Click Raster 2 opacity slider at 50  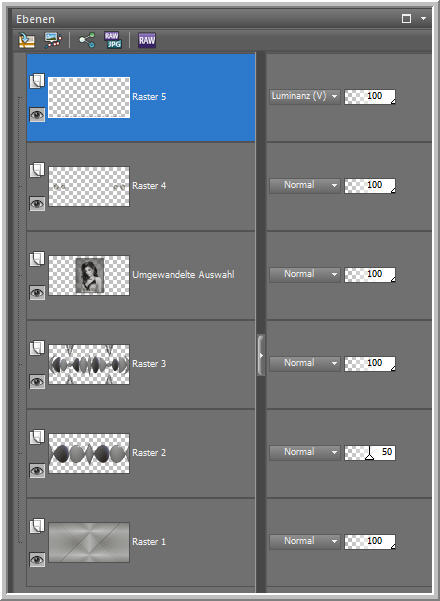pos(370,453)
